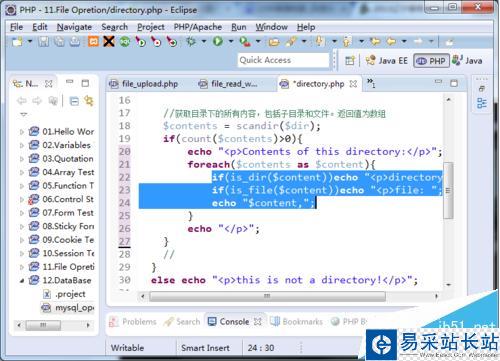Screen dimensions: 500x361
Task: Open the Bookmarks tab
Action: (297, 322)
